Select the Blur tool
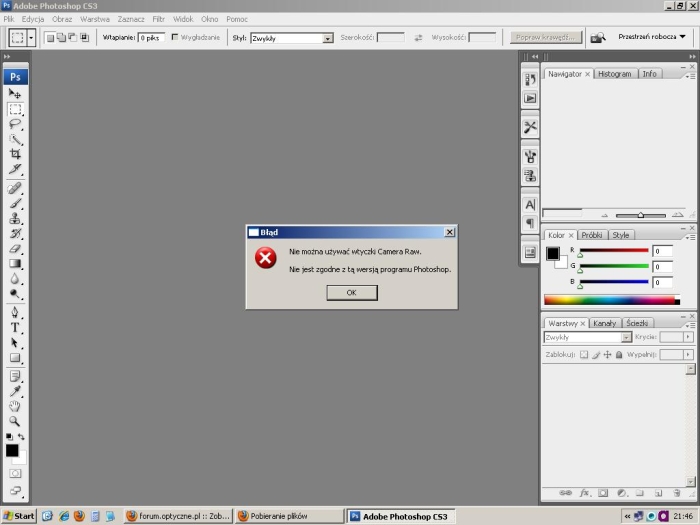 pos(15,279)
